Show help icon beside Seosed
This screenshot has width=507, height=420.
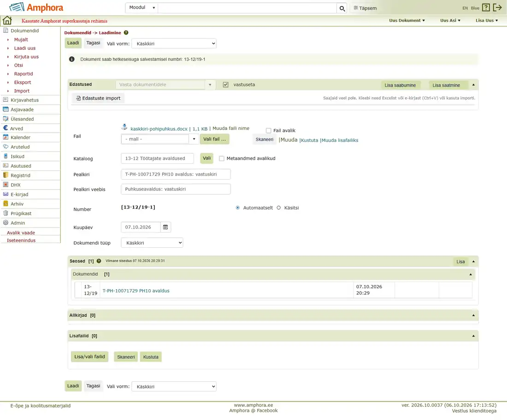pyautogui.click(x=99, y=261)
